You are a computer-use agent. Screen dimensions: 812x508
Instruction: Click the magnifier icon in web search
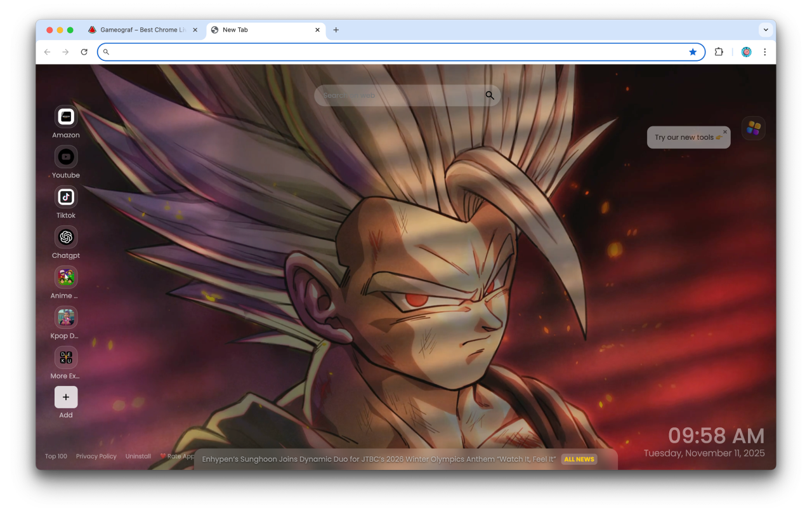coord(490,95)
